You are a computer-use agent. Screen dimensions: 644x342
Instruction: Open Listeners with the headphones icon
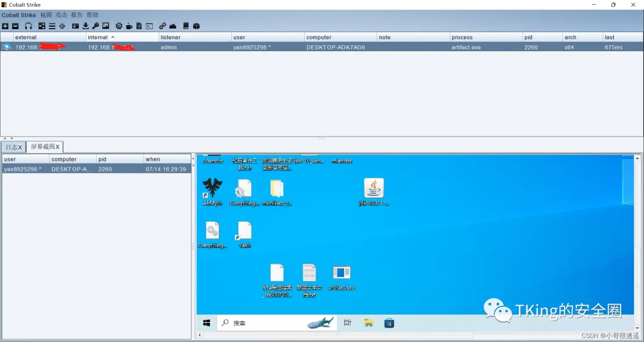click(x=29, y=26)
